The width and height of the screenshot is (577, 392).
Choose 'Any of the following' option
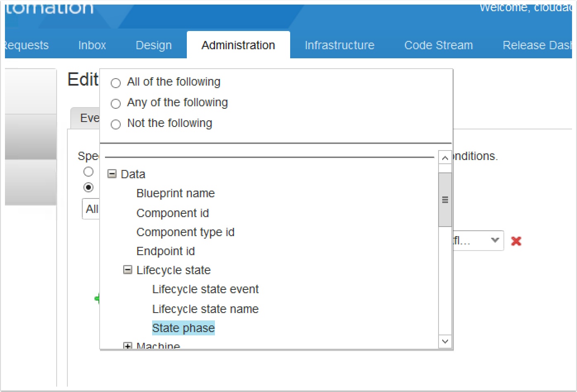pyautogui.click(x=116, y=103)
